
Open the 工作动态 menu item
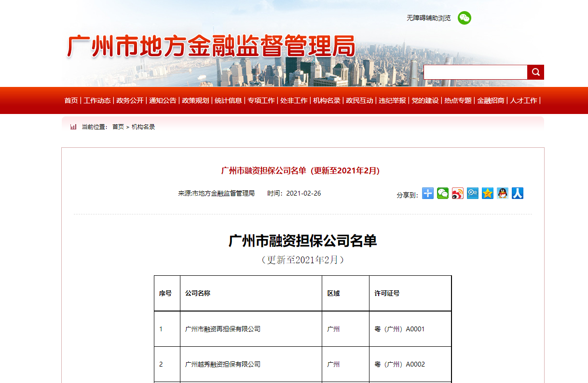pyautogui.click(x=97, y=100)
